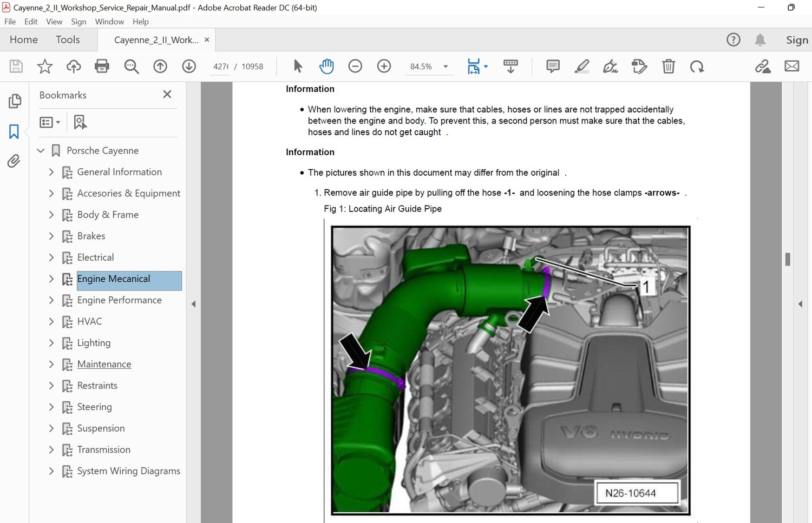
Task: Open the bookmark options dropdown menu
Action: (x=50, y=122)
